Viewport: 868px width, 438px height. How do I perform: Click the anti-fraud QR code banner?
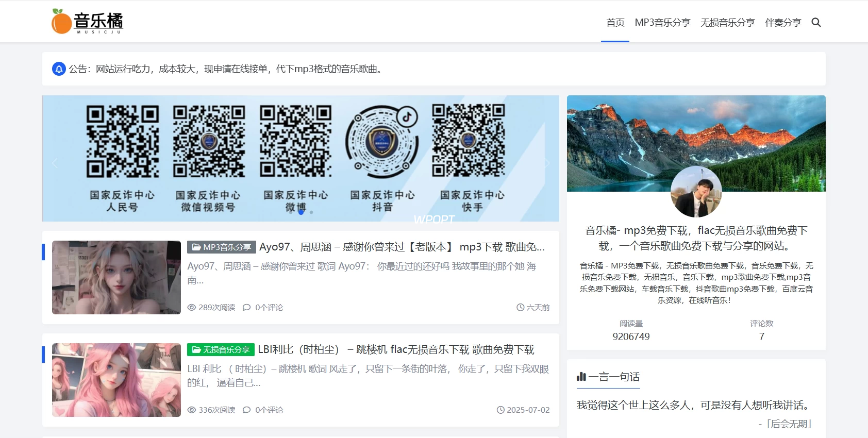[301, 158]
